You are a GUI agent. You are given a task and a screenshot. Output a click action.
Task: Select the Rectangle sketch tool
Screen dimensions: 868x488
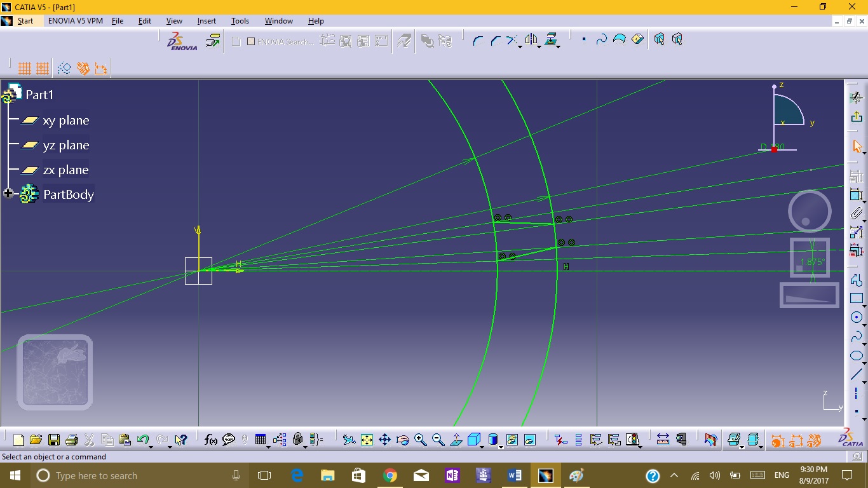click(857, 299)
